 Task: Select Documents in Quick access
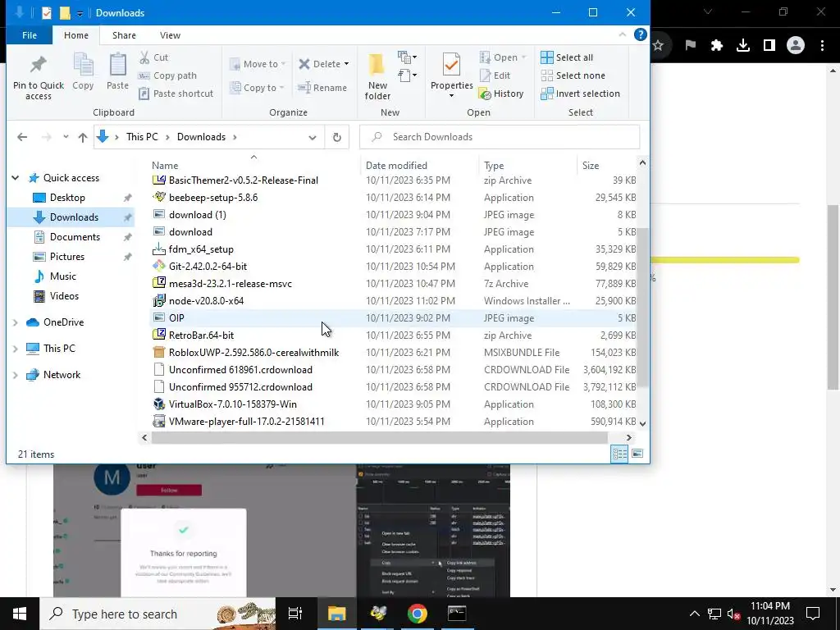pos(75,237)
